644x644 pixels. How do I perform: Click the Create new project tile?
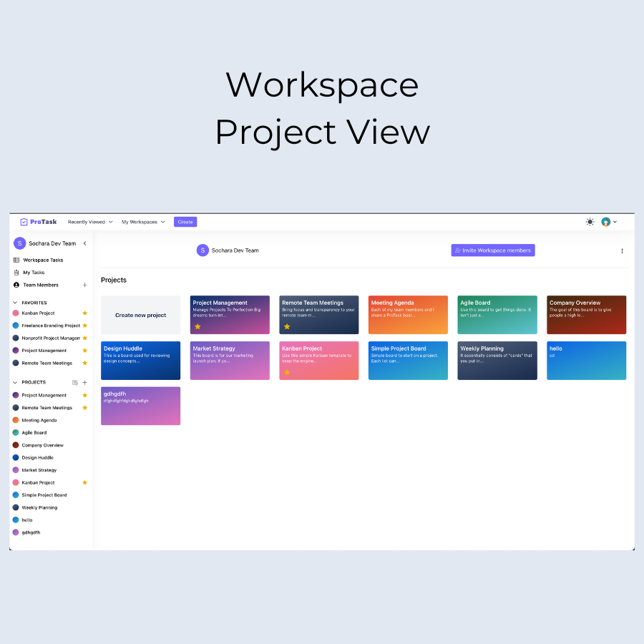(x=140, y=315)
